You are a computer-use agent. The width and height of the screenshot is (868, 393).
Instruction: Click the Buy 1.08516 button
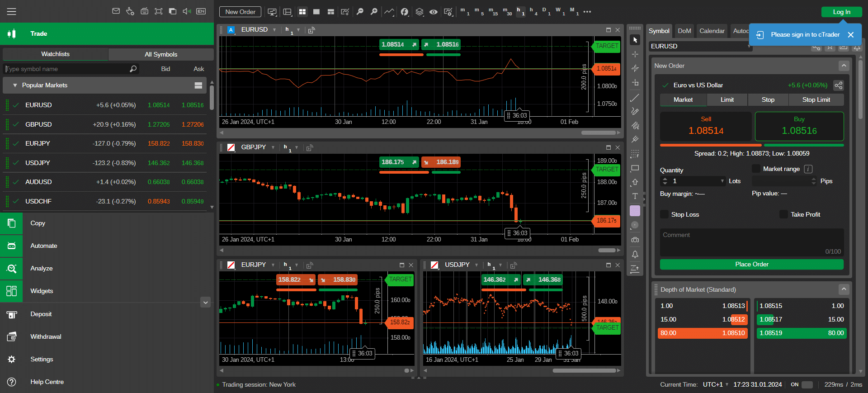pos(799,126)
